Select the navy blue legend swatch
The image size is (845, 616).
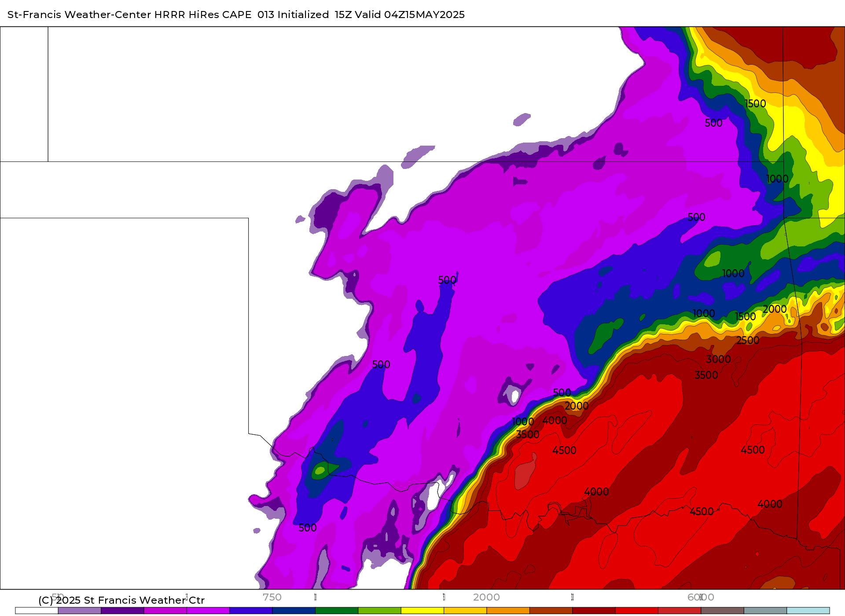(x=294, y=610)
